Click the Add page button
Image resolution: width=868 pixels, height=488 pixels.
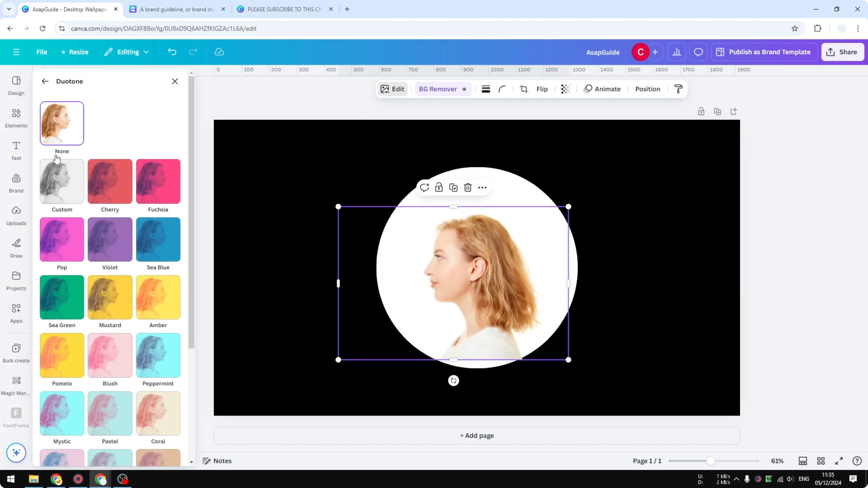tap(476, 435)
